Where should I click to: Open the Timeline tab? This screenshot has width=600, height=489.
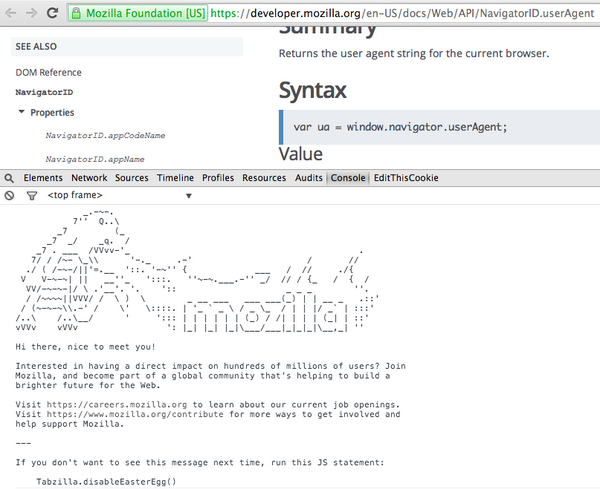pyautogui.click(x=175, y=178)
